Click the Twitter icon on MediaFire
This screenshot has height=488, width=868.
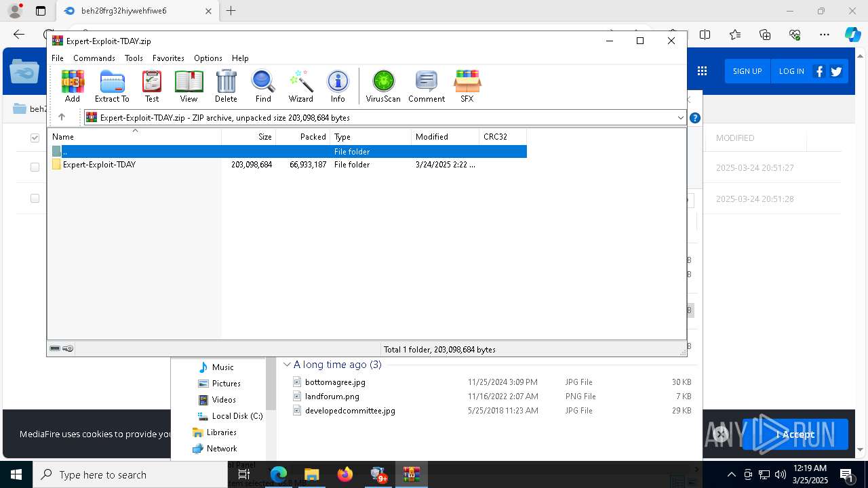point(836,71)
